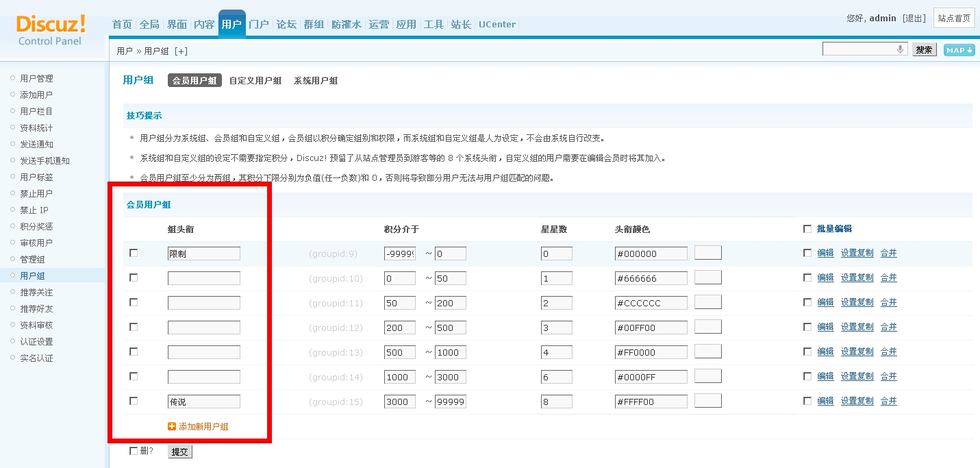Click the 站点首页 button
The image size is (980, 468).
954,19
